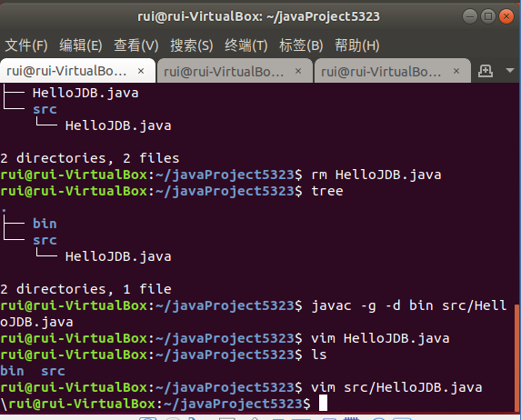Click the 'bin src' ls output line

pos(33,371)
